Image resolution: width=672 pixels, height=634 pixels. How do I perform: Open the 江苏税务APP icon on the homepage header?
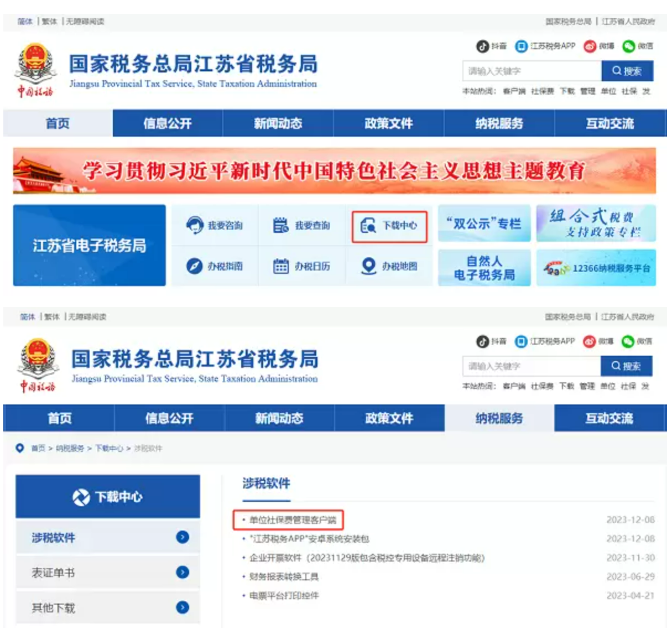click(521, 46)
